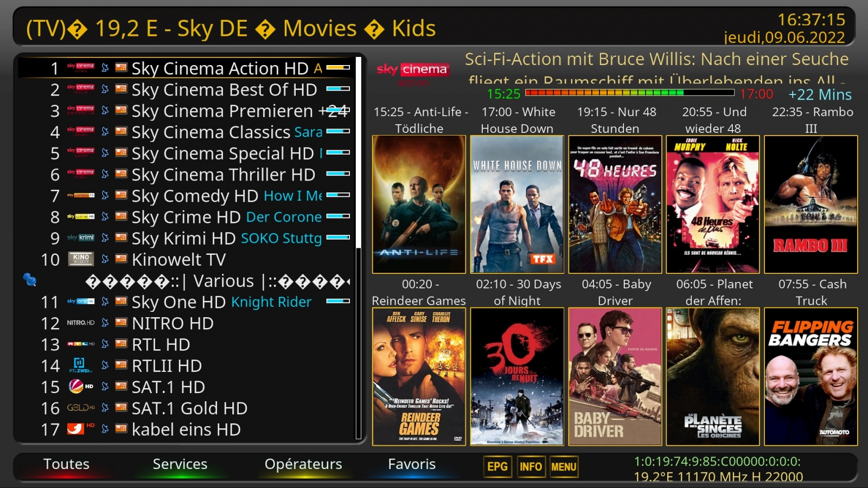Screen dimensions: 868x488
Task: Select the 48 Heures de plus poster
Action: point(713,204)
